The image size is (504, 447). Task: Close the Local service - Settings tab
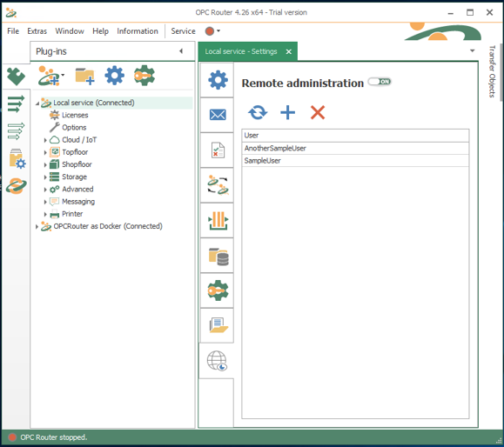(x=289, y=51)
